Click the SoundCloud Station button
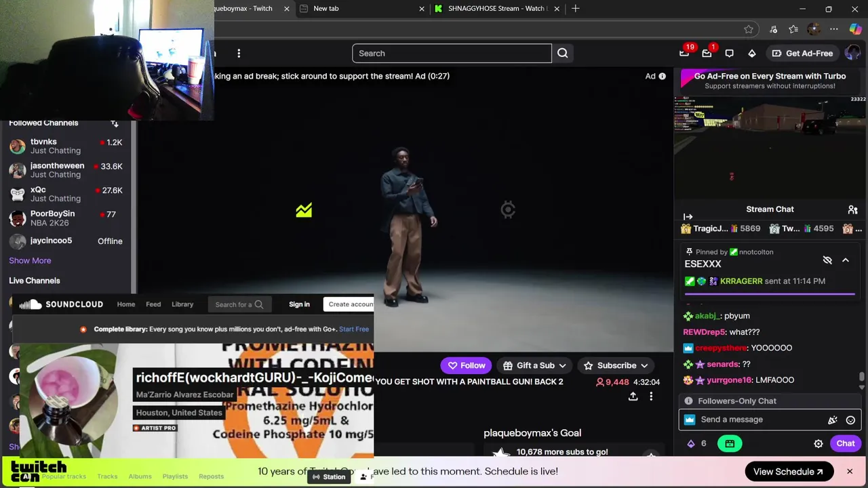 [x=328, y=476]
